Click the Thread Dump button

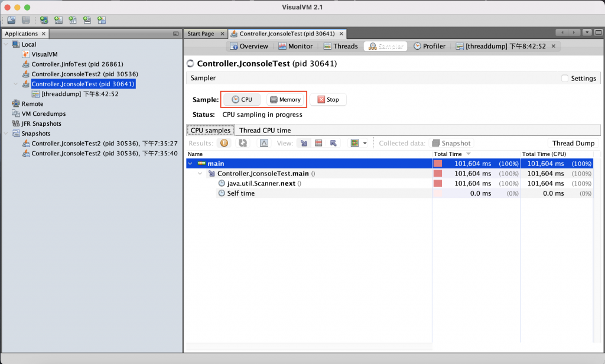573,143
